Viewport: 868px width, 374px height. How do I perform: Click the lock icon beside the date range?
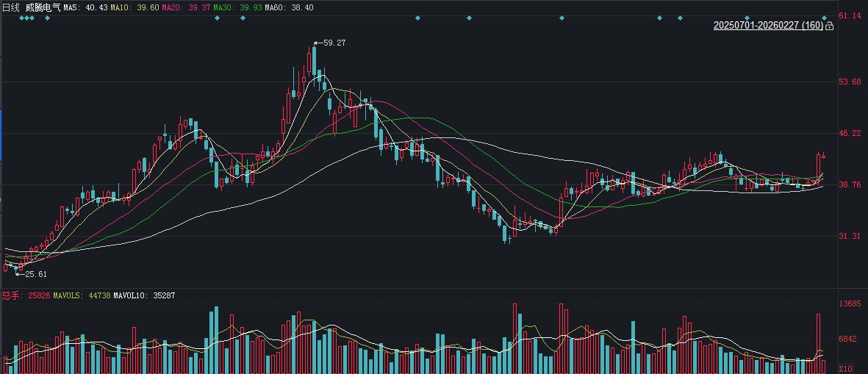830,26
